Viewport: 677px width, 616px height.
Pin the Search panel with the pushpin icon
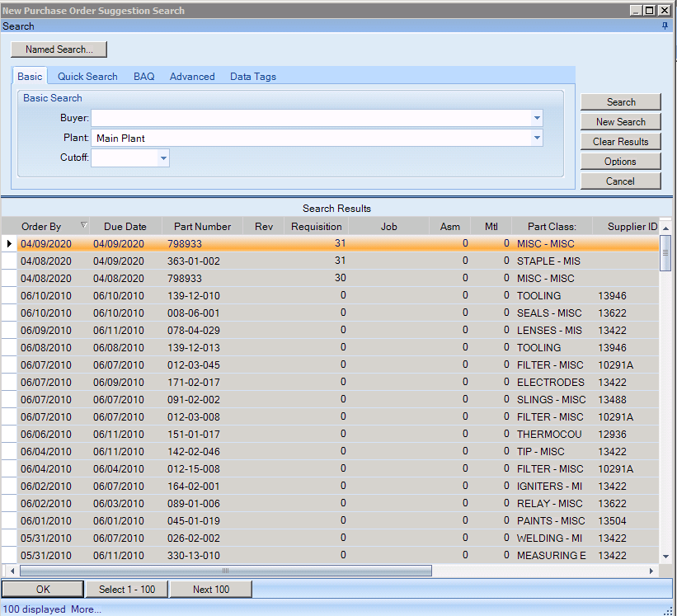click(665, 26)
